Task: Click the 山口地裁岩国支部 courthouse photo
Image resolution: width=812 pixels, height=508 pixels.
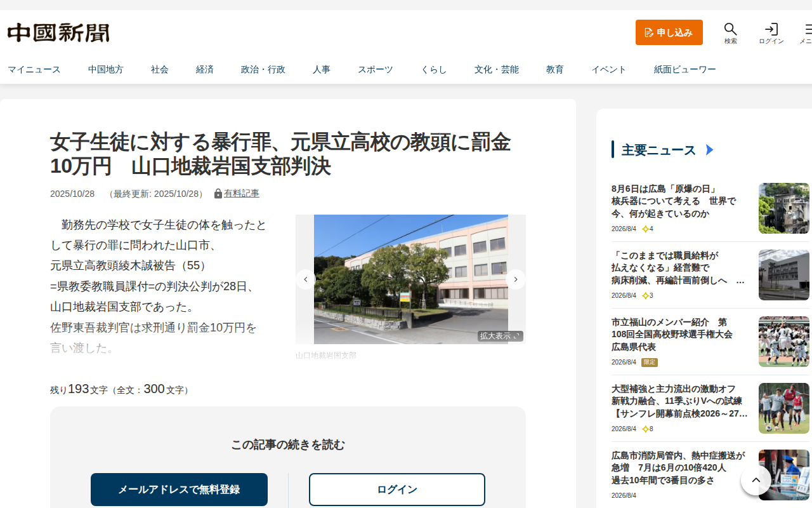Action: (411, 279)
